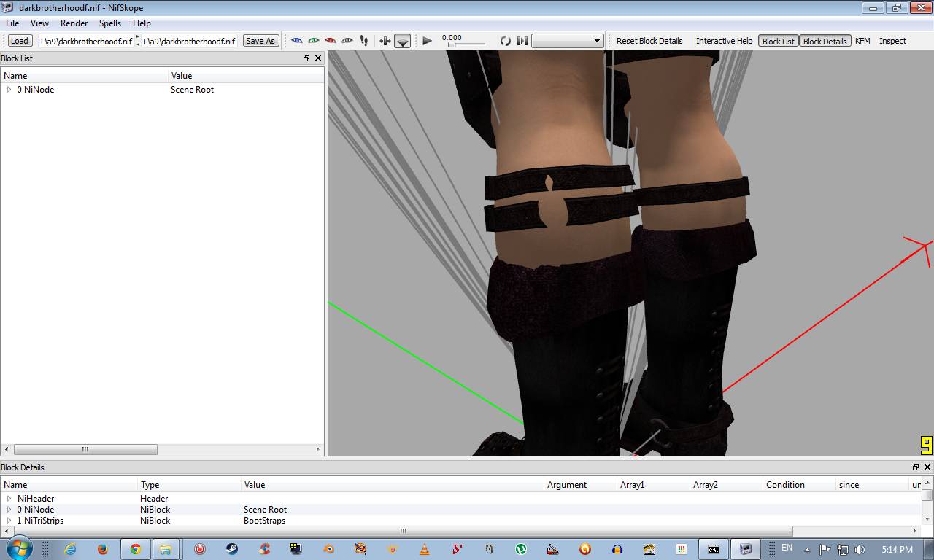Toggle the KFM panel

click(862, 41)
